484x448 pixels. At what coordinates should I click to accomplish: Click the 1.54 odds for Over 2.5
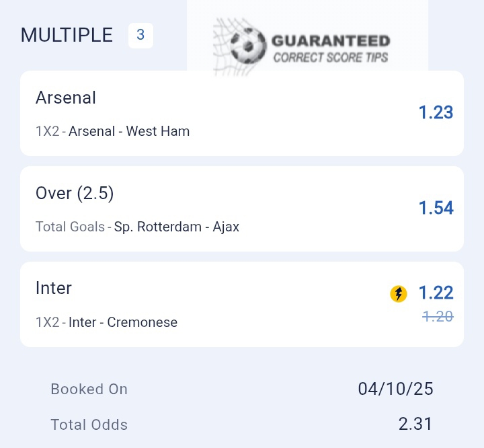(x=436, y=208)
